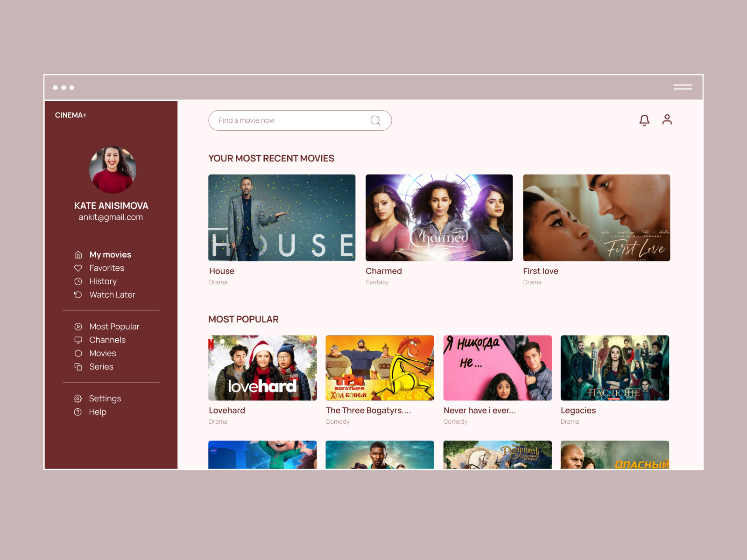Open the Legacies poster
This screenshot has width=747, height=560.
pos(614,368)
